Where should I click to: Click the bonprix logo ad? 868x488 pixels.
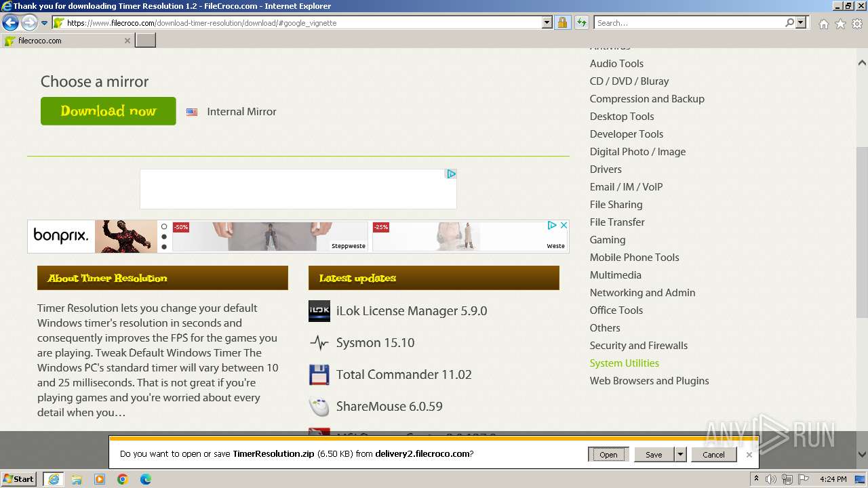click(61, 237)
